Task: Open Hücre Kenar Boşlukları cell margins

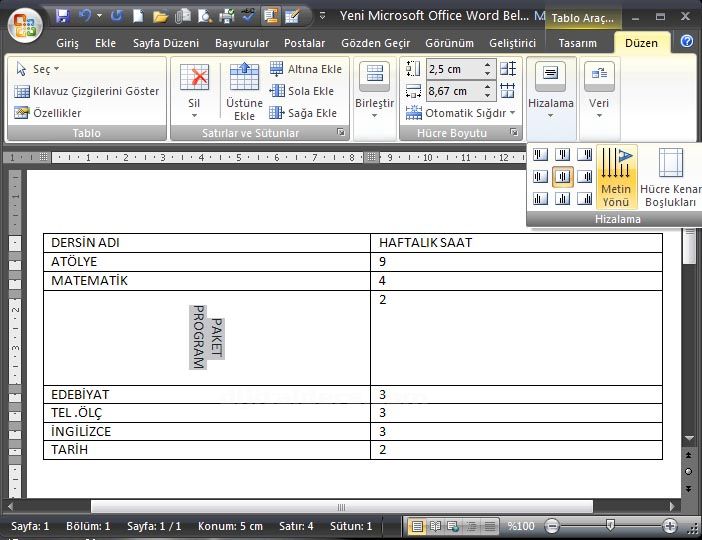Action: click(670, 177)
